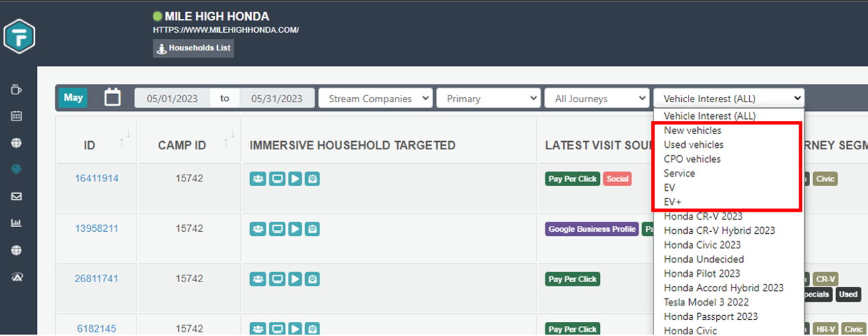
Task: Open the Primary dropdown
Action: [x=488, y=99]
